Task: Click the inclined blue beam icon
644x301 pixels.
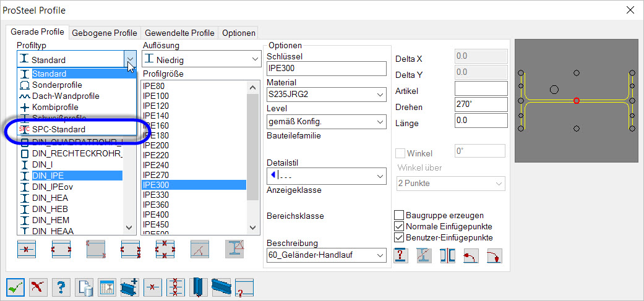Action: [x=221, y=287]
